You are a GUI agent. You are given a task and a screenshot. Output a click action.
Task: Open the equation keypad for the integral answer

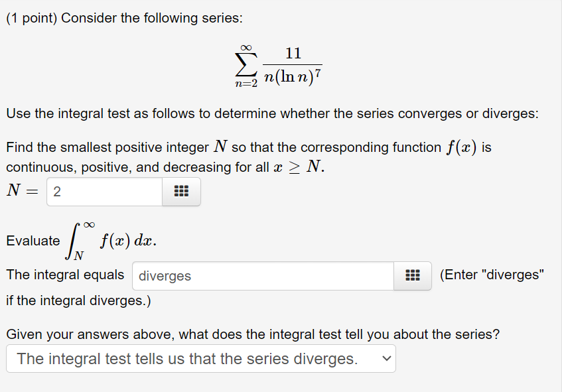pyautogui.click(x=412, y=275)
